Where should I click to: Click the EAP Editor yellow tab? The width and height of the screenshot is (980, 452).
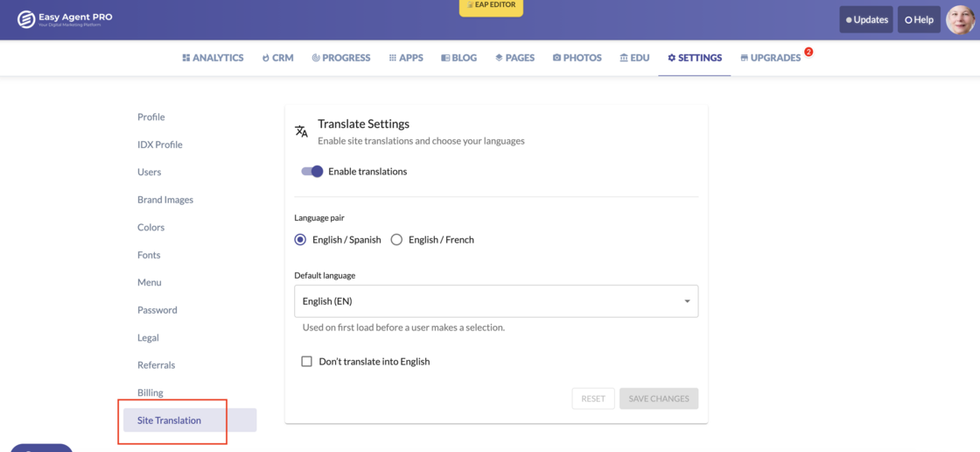pos(491,7)
